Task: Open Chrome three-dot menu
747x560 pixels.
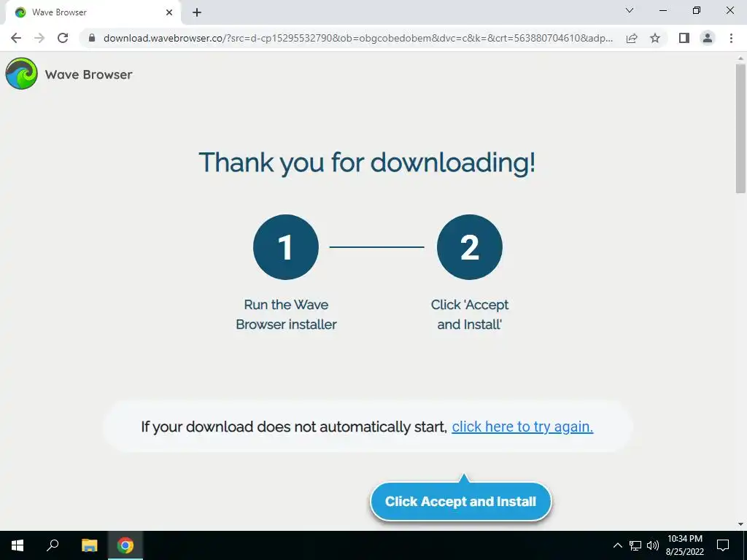Action: (731, 38)
